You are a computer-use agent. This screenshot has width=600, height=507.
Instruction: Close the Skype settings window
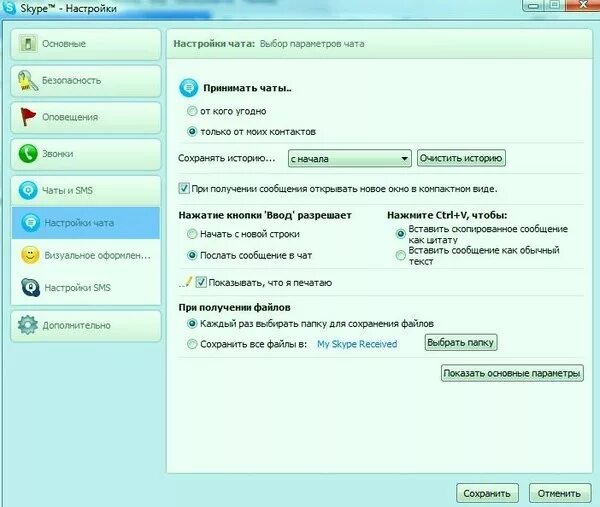pyautogui.click(x=583, y=5)
